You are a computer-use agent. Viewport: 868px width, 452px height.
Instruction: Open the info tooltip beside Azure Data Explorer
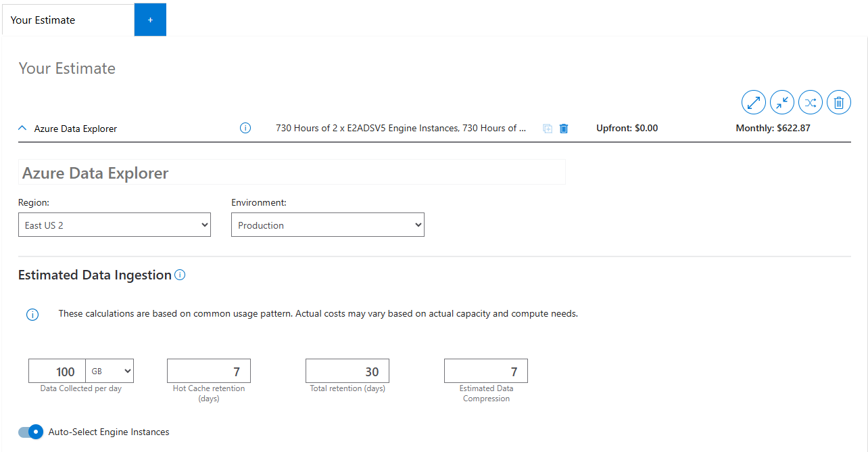[245, 128]
